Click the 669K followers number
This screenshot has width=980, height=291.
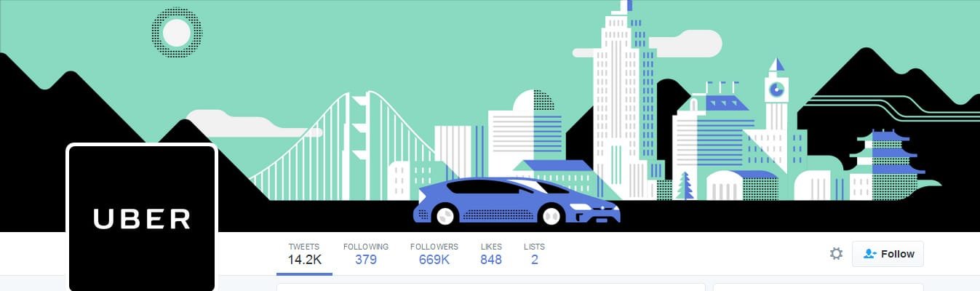pos(434,260)
